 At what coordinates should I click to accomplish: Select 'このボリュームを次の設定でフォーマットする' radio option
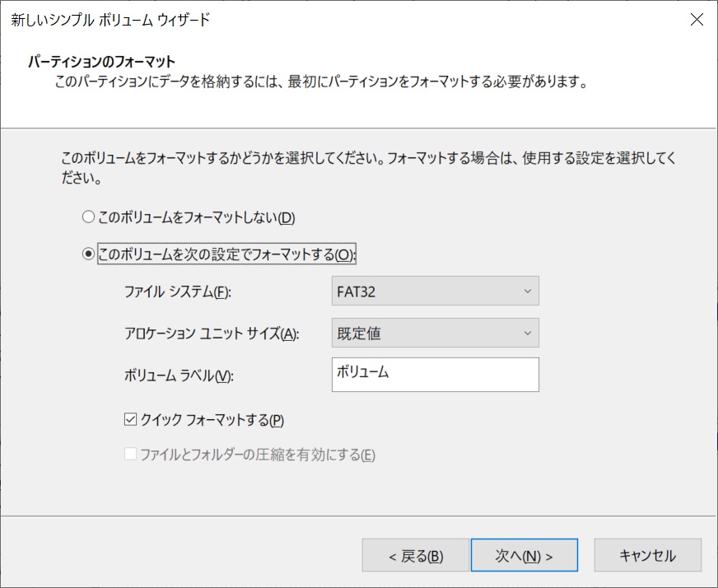pos(88,254)
